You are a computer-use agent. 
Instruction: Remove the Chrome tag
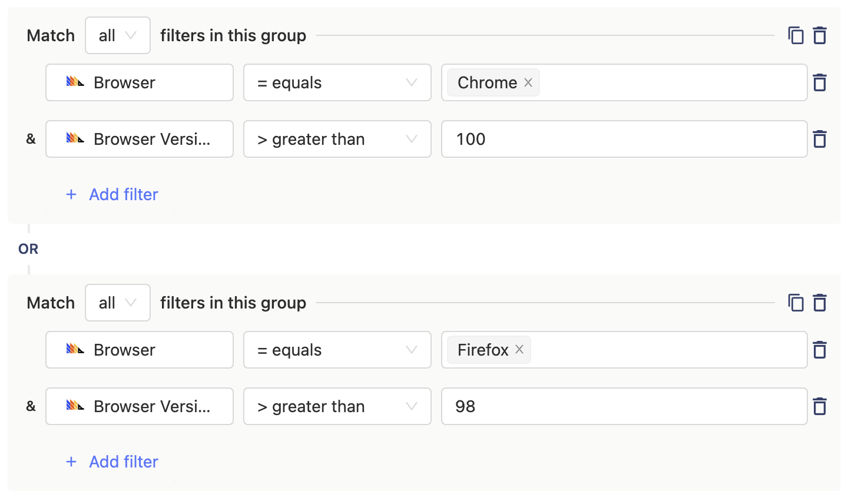(x=528, y=82)
